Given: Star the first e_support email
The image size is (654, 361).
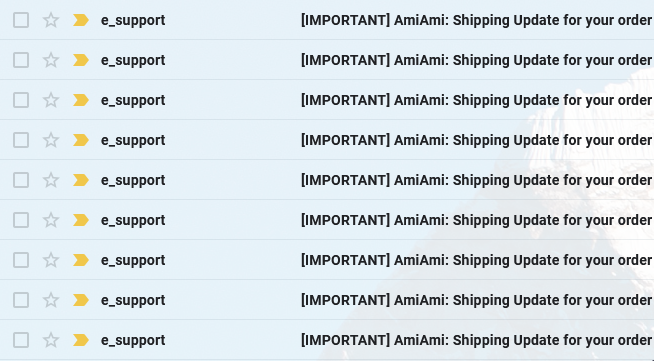Looking at the screenshot, I should tap(51, 20).
